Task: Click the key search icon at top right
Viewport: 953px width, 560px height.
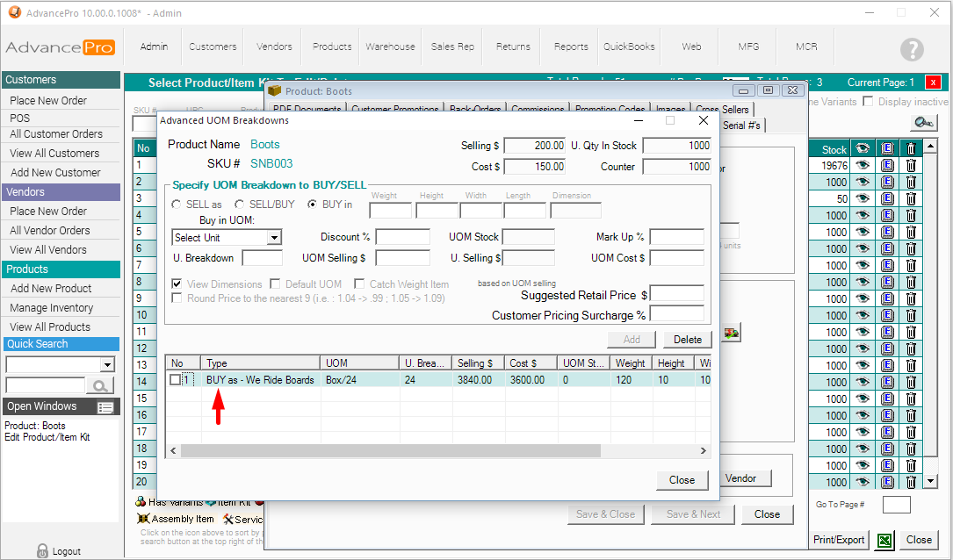Action: 923,123
